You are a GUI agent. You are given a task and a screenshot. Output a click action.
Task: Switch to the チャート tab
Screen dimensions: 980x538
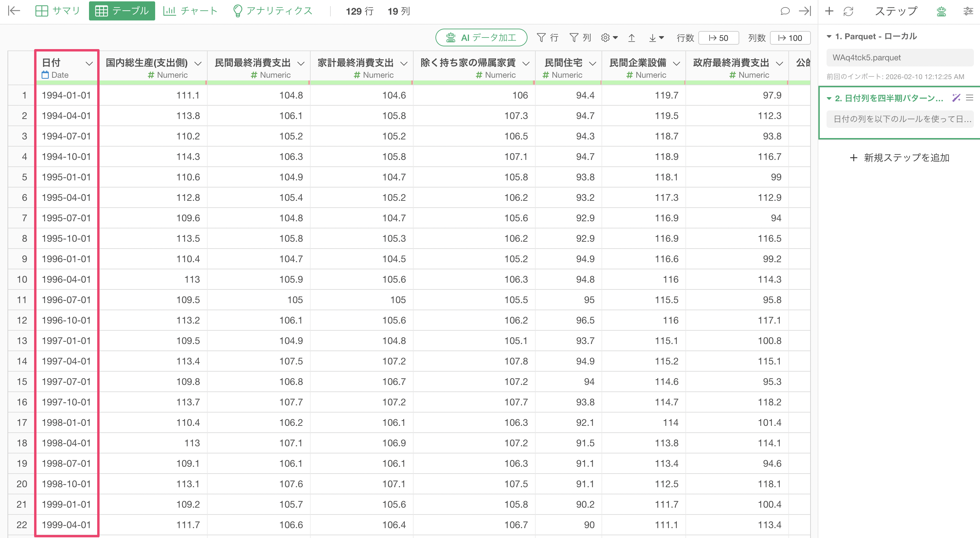pyautogui.click(x=190, y=11)
